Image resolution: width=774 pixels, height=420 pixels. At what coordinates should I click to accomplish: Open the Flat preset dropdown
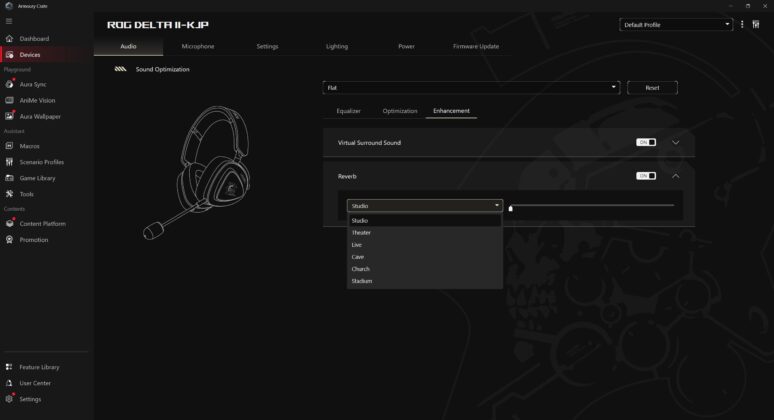pos(471,88)
